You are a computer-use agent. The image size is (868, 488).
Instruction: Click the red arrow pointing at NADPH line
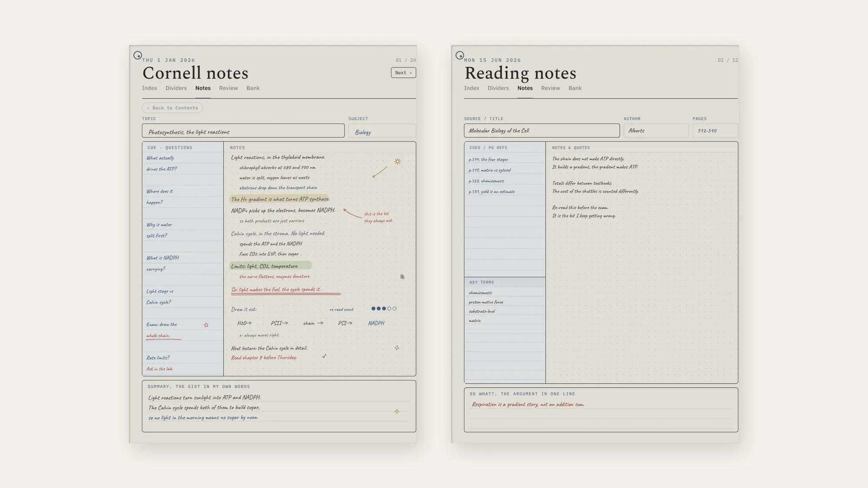(x=352, y=213)
